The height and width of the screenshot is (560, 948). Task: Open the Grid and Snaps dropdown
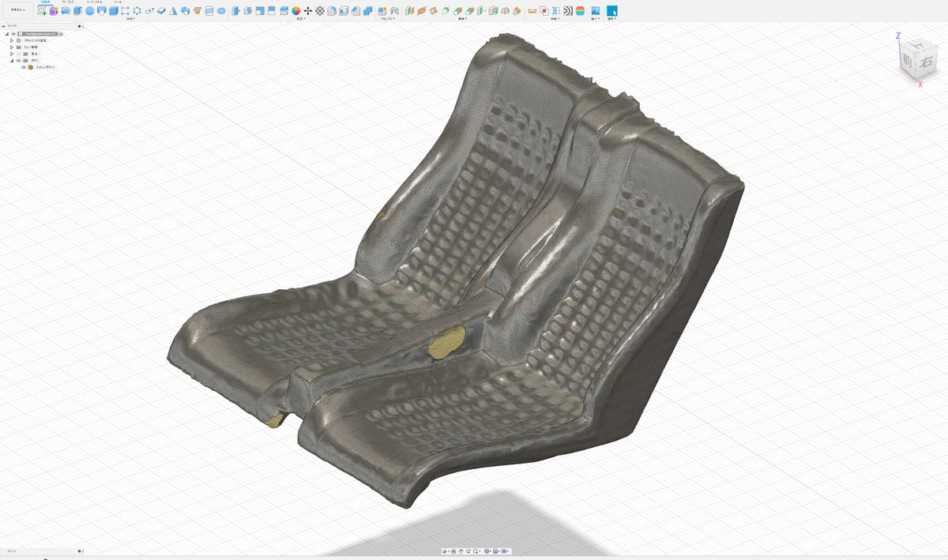pyautogui.click(x=496, y=551)
